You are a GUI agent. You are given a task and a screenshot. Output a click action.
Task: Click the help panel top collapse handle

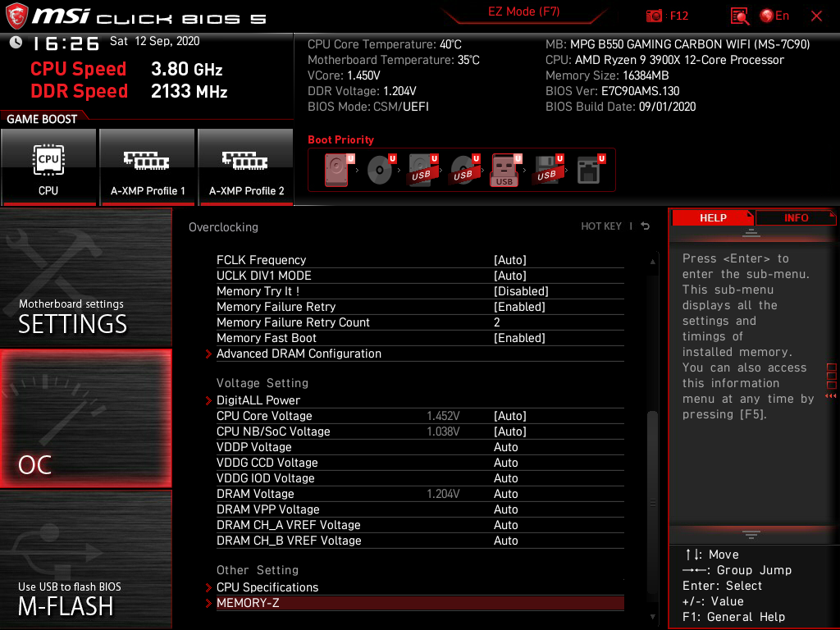point(751,232)
